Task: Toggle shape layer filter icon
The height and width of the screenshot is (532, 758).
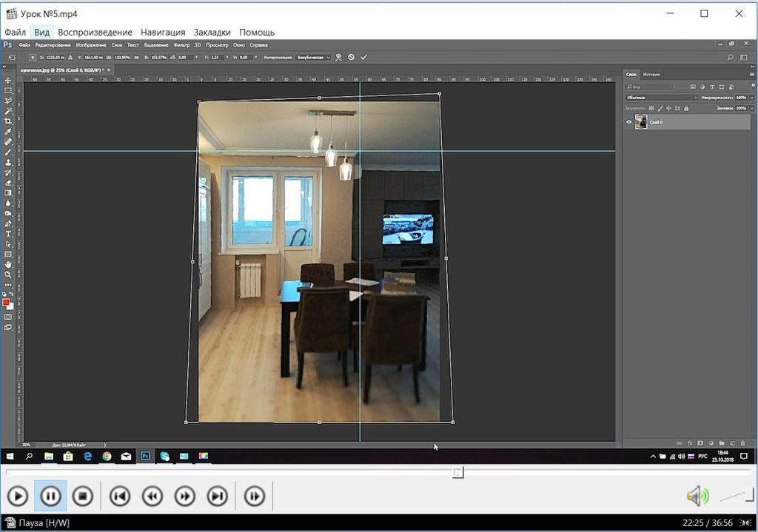Action: tap(722, 87)
